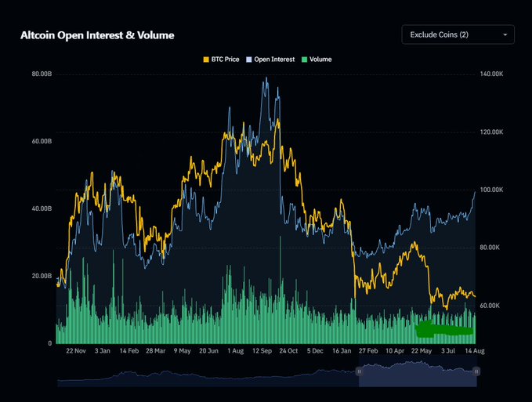This screenshot has width=532, height=402.
Task: Click the 140.00K right axis label
Action: pyautogui.click(x=491, y=74)
